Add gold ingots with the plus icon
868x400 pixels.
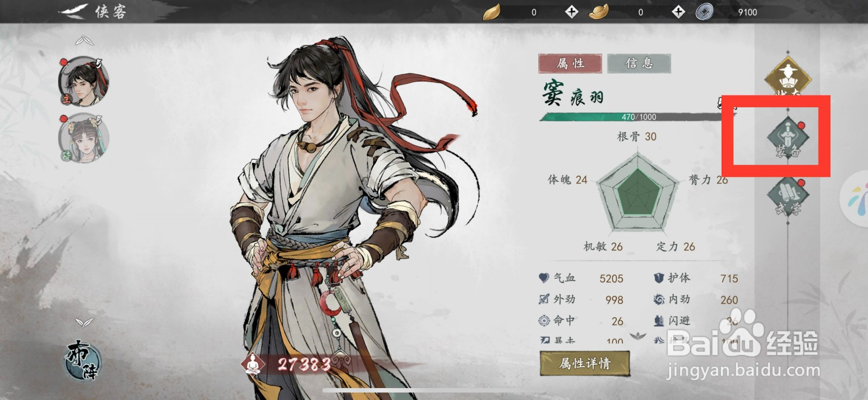click(x=678, y=12)
